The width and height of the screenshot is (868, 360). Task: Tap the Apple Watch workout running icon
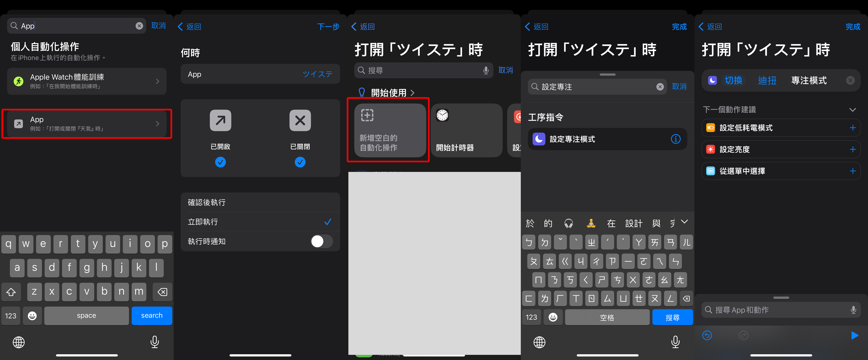click(x=19, y=81)
